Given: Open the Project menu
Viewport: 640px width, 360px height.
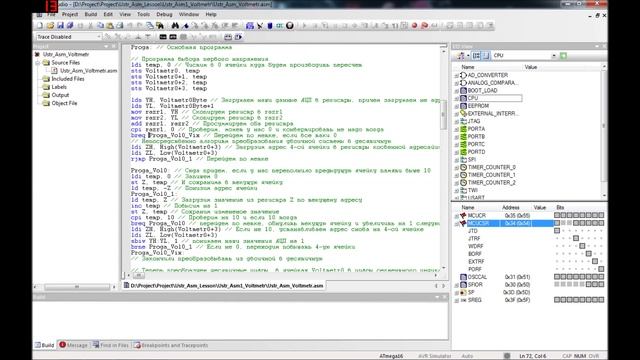Looking at the screenshot, I should [70, 14].
